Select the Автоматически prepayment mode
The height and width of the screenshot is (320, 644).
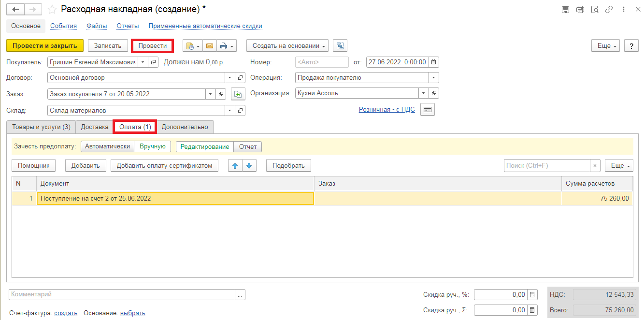pyautogui.click(x=108, y=146)
